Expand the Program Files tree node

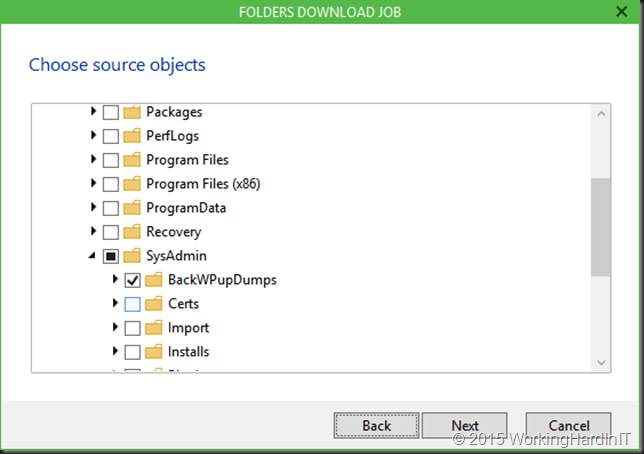click(x=93, y=159)
